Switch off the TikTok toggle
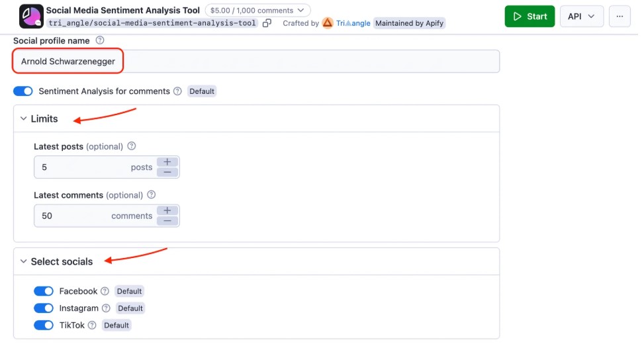This screenshot has height=346, width=644. 44,325
